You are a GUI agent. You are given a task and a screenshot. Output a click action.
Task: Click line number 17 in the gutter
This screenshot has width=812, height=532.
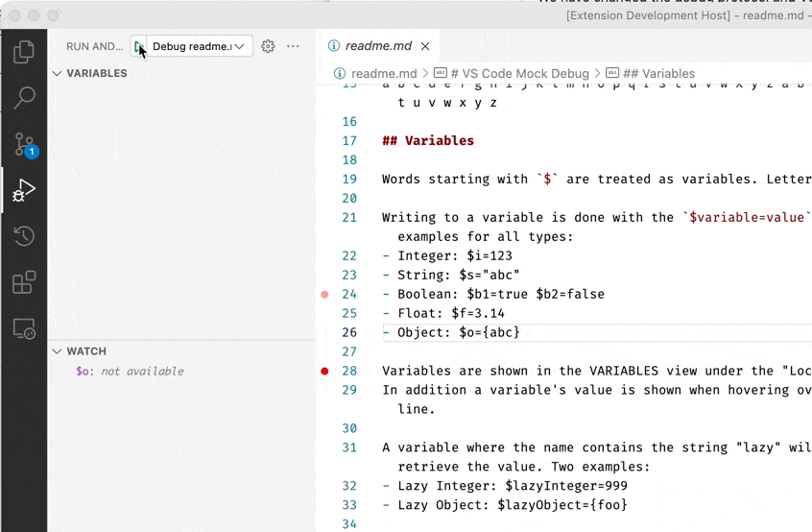349,141
